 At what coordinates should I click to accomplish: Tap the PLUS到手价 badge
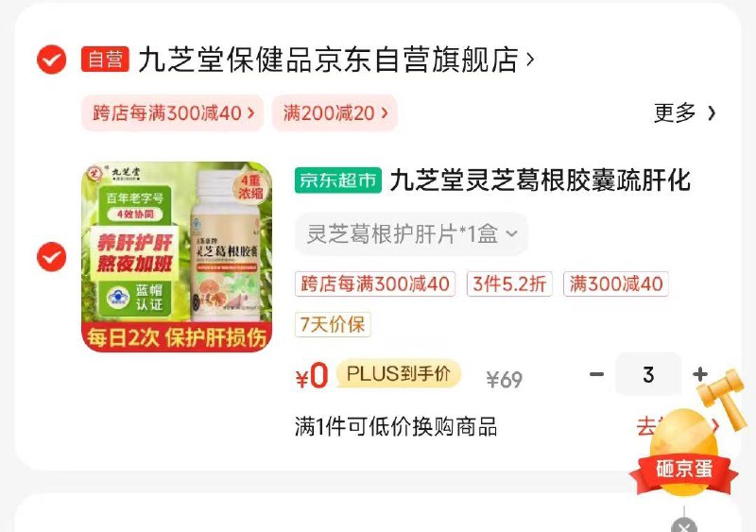[398, 374]
